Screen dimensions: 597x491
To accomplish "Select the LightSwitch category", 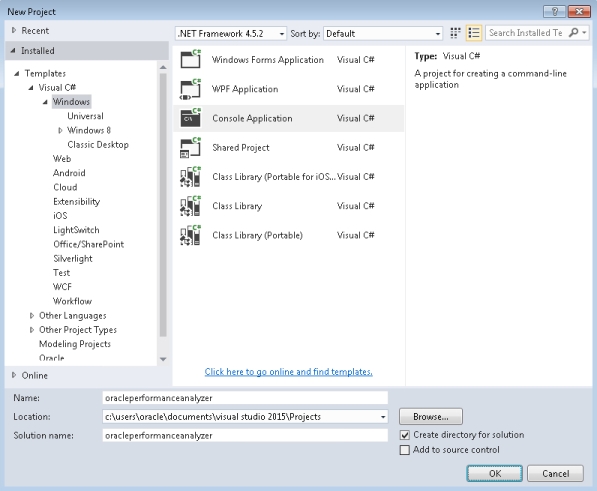I will point(76,230).
